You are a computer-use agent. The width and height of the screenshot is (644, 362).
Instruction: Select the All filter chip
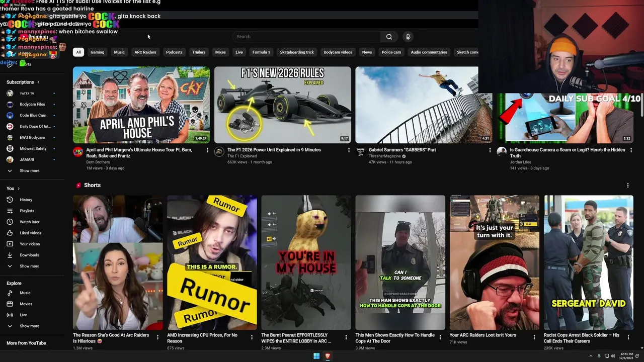pos(78,52)
